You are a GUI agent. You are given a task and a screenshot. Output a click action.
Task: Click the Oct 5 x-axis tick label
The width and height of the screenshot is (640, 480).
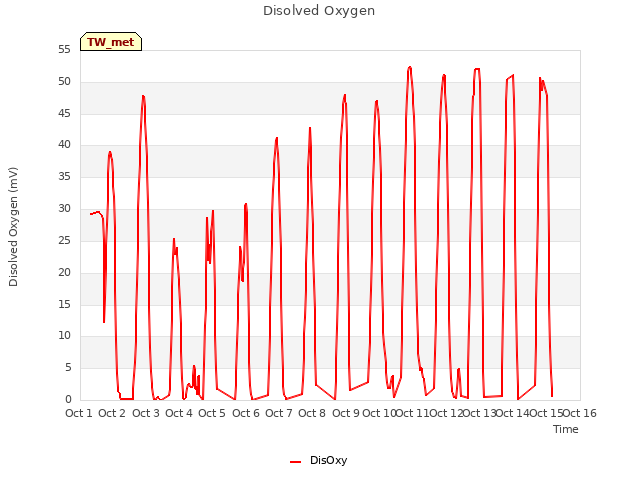tap(212, 413)
